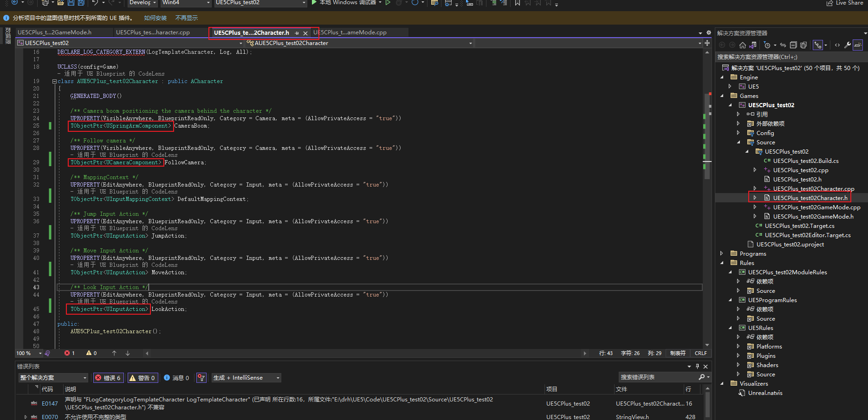Expand the E0070 error row
868x420 pixels.
26,417
